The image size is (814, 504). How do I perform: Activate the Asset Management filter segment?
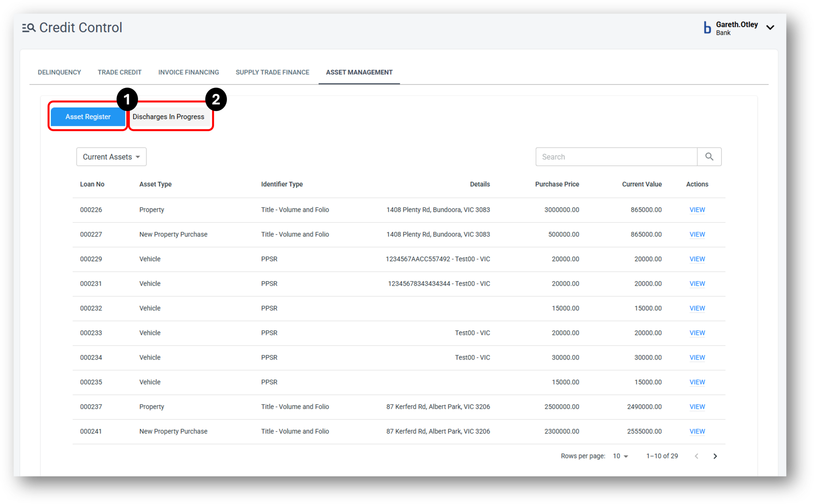pos(359,72)
